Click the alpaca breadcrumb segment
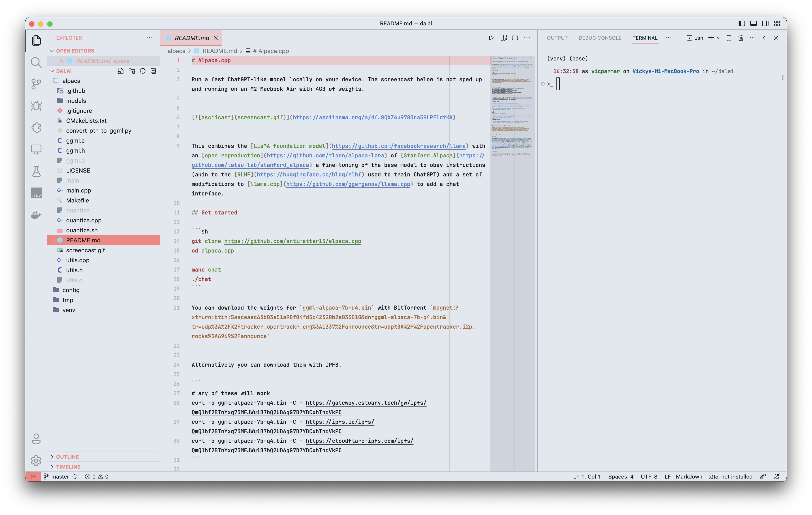 [x=176, y=51]
